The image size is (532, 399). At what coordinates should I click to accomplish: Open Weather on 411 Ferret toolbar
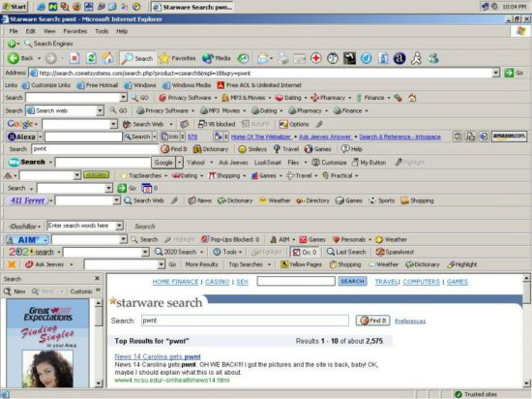(x=275, y=200)
